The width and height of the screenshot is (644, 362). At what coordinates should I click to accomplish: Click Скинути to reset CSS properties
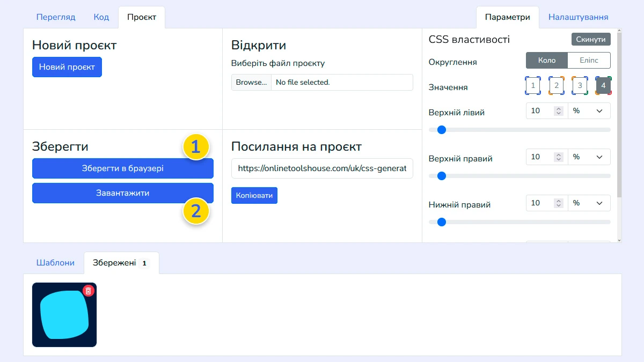[590, 39]
